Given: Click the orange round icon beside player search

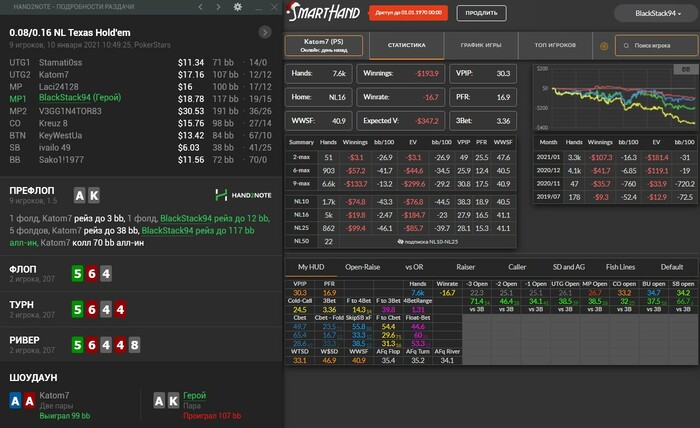Looking at the screenshot, I should 604,46.
